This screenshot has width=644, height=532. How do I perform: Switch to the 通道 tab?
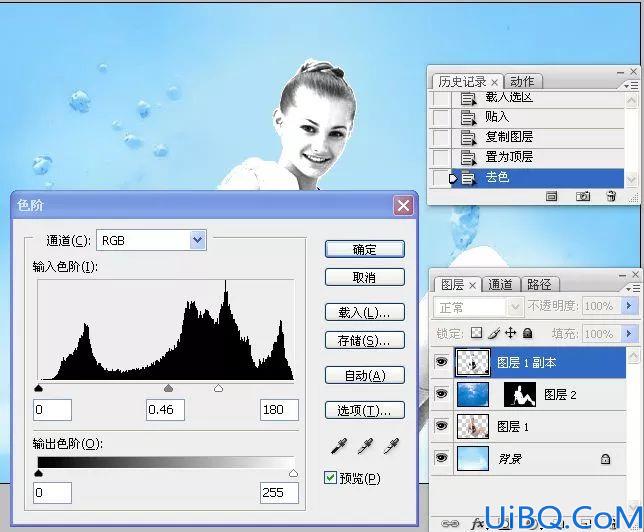point(500,284)
